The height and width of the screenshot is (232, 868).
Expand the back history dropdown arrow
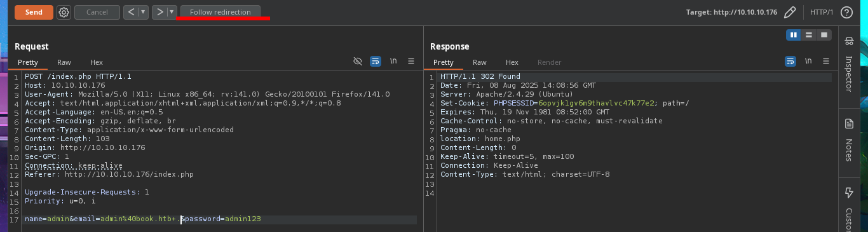pyautogui.click(x=143, y=12)
